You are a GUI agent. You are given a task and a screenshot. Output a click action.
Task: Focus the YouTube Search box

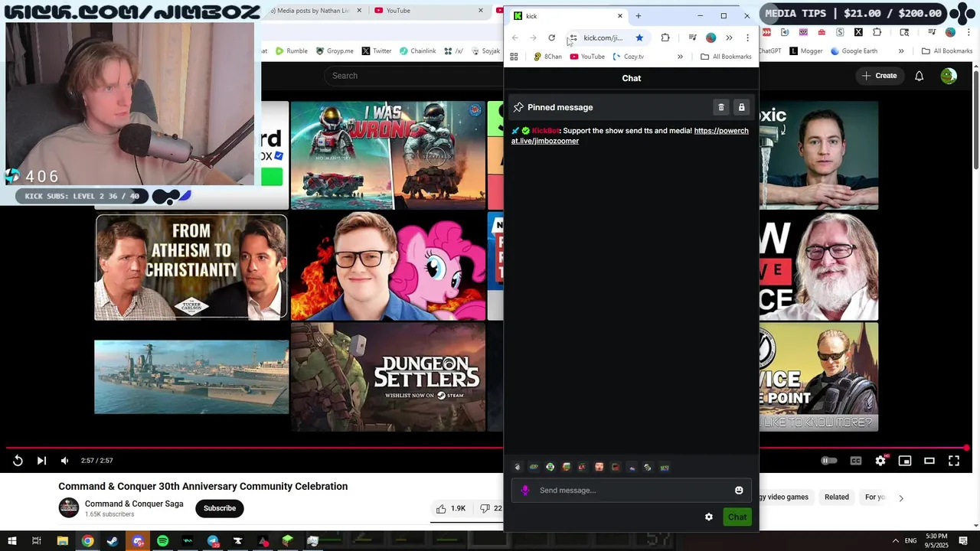click(413, 76)
